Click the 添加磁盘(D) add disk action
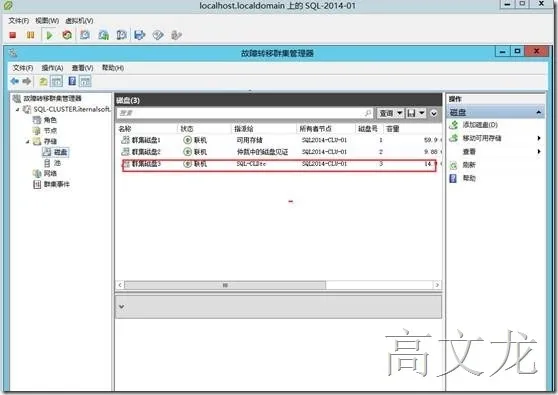This screenshot has height=395, width=558. click(x=480, y=125)
